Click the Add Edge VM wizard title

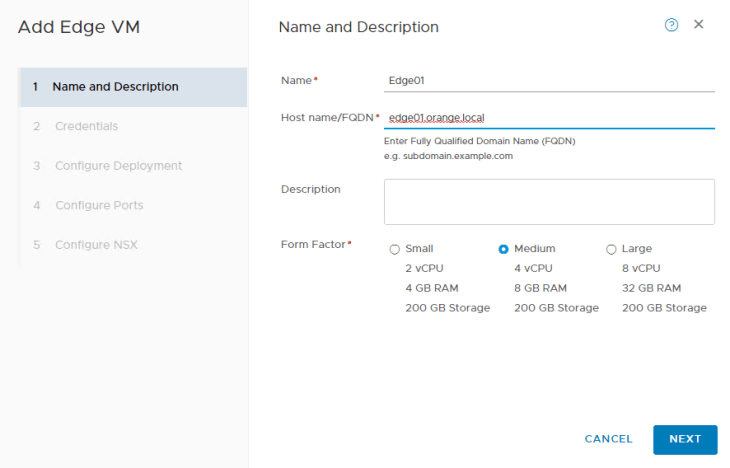79,27
